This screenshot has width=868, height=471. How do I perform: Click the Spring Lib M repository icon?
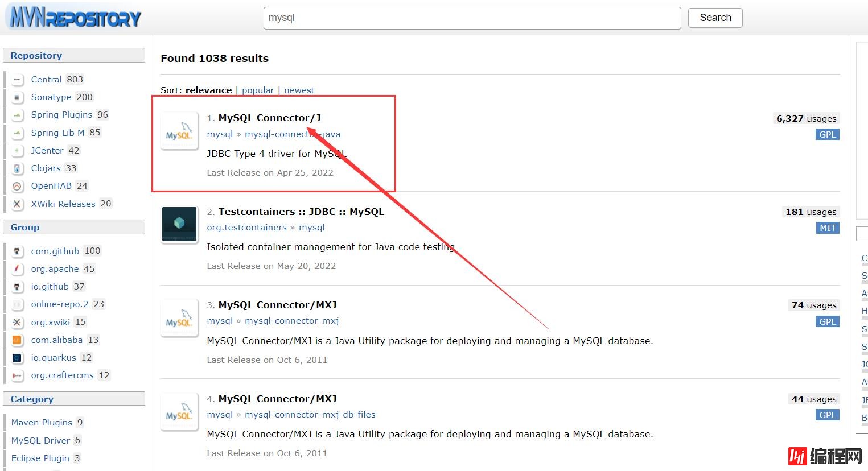pyautogui.click(x=17, y=133)
